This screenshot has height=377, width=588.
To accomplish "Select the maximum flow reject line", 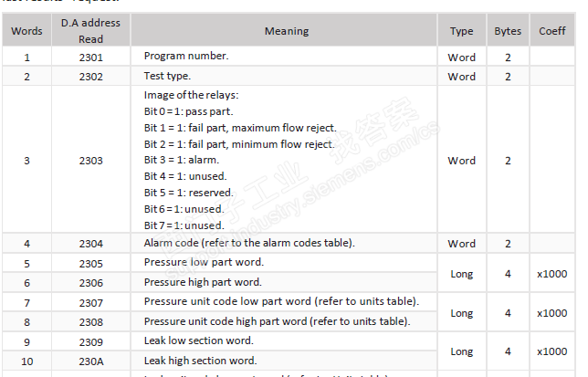I will click(x=240, y=128).
